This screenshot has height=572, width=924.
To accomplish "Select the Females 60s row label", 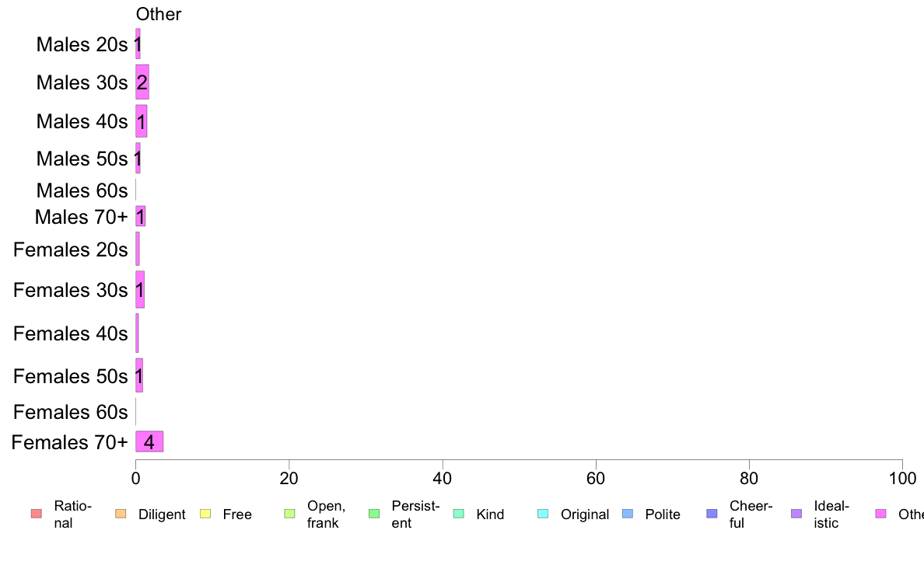I will tap(70, 412).
